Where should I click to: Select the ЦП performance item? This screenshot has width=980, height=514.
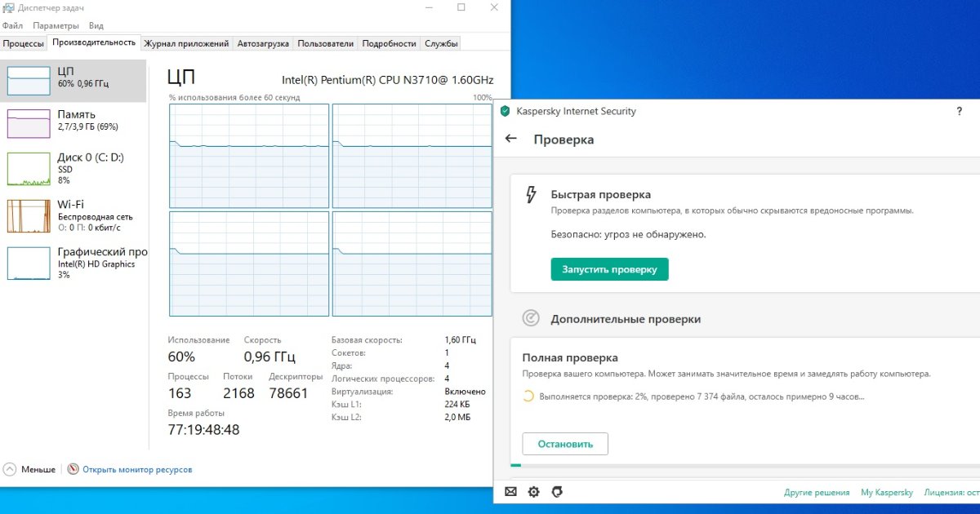tap(73, 80)
